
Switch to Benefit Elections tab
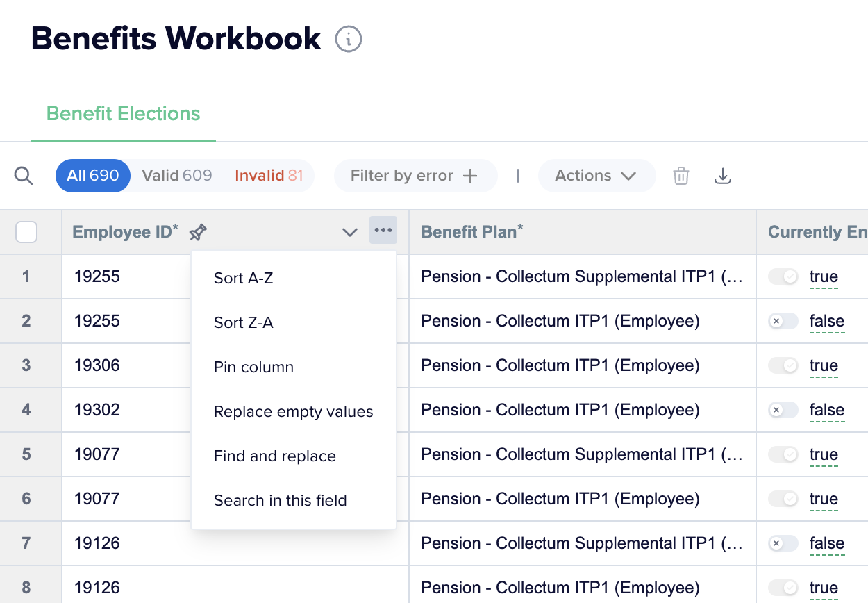124,114
